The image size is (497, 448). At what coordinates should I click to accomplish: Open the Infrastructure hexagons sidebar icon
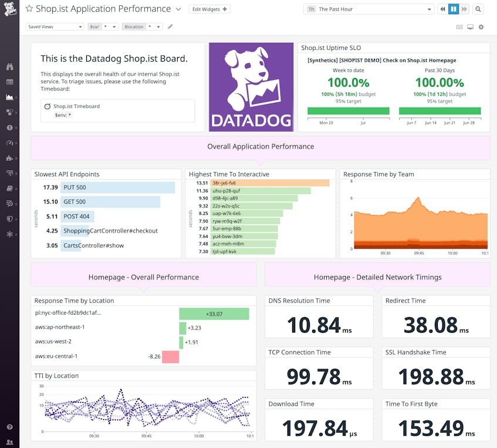pos(10,112)
